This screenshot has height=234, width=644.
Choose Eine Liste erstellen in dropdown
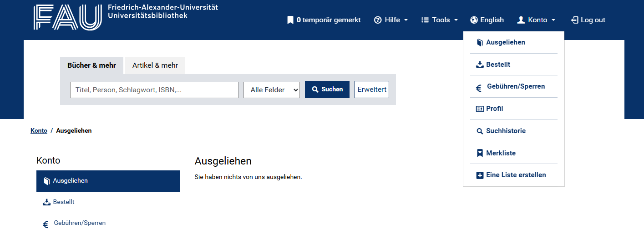tap(514, 175)
